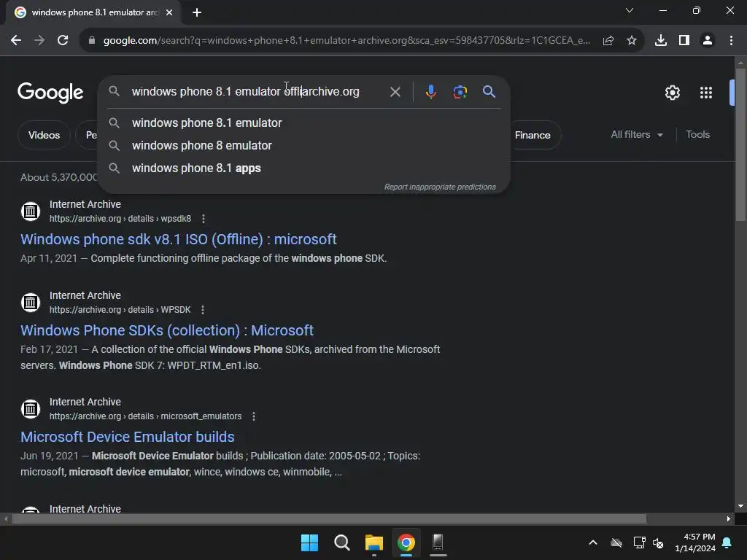Click Internet Archive favicon of microsoft_emulators result

tap(31, 409)
